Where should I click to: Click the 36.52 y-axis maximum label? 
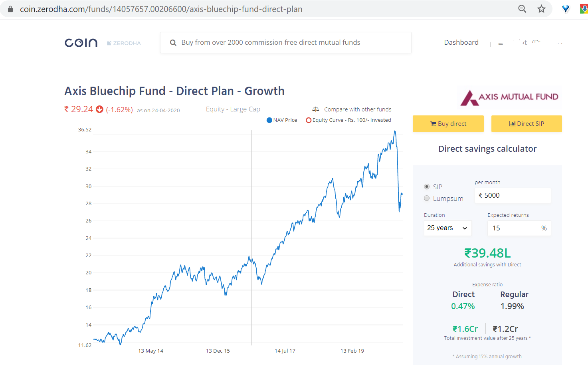click(x=85, y=130)
